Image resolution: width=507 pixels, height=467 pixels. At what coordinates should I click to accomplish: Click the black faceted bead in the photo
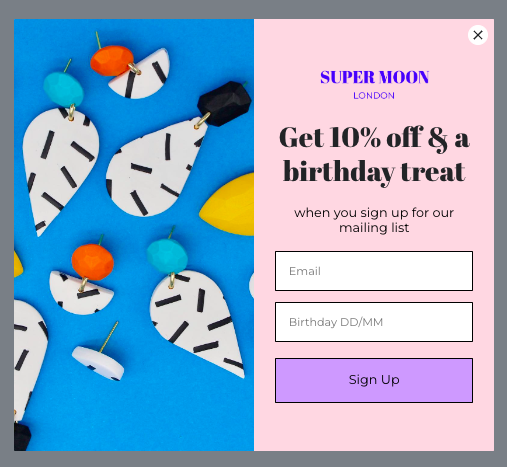pyautogui.click(x=225, y=103)
